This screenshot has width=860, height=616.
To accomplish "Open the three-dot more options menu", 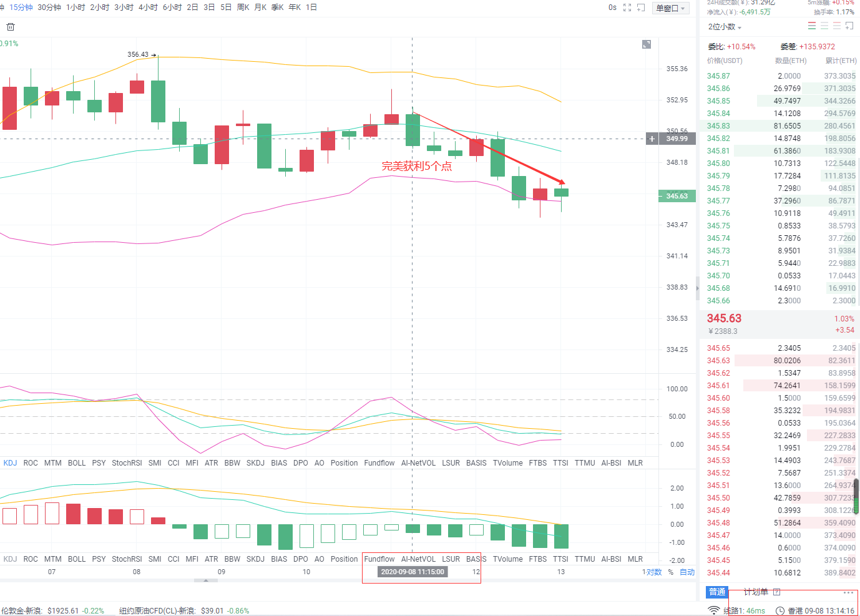I will point(848,592).
